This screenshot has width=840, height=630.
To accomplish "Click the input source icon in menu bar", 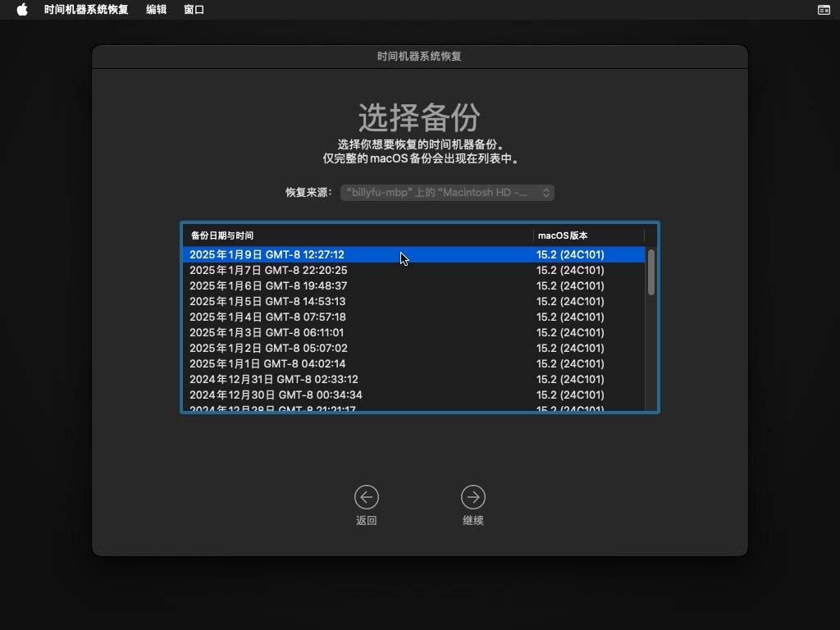I will [x=824, y=10].
